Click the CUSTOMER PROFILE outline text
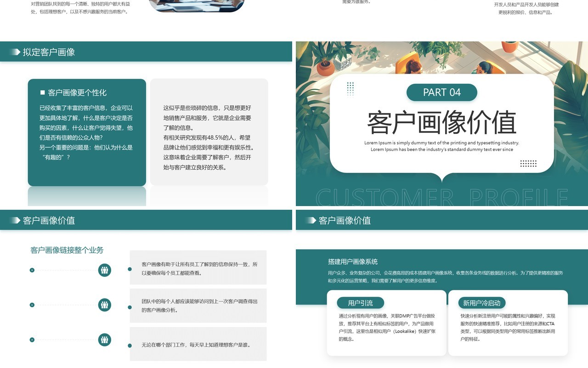This screenshot has height=368, width=588. click(x=442, y=197)
